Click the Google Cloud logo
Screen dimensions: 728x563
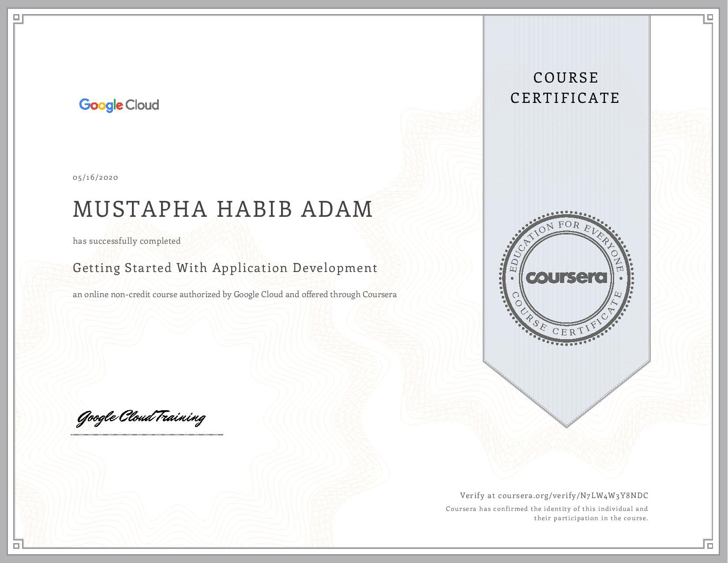119,105
